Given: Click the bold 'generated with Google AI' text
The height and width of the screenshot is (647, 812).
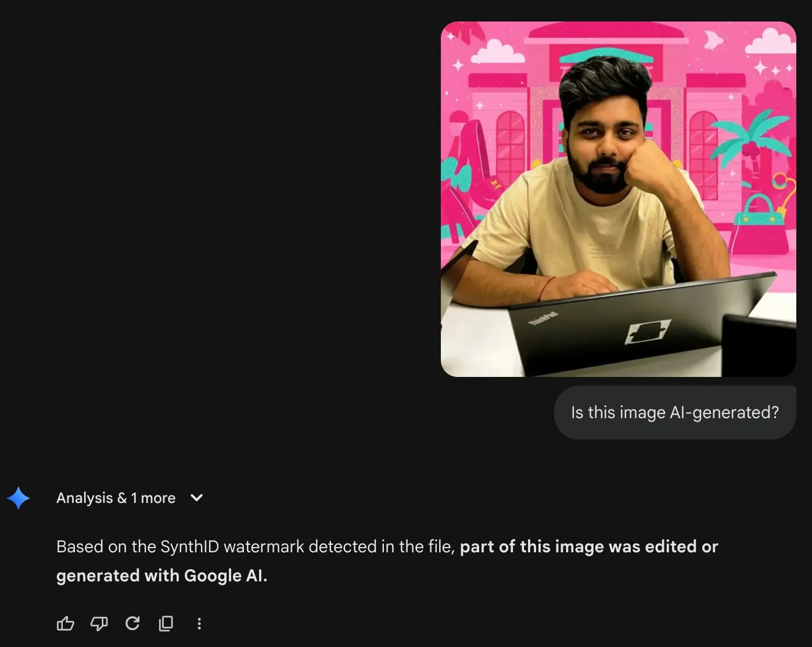Looking at the screenshot, I should [161, 576].
